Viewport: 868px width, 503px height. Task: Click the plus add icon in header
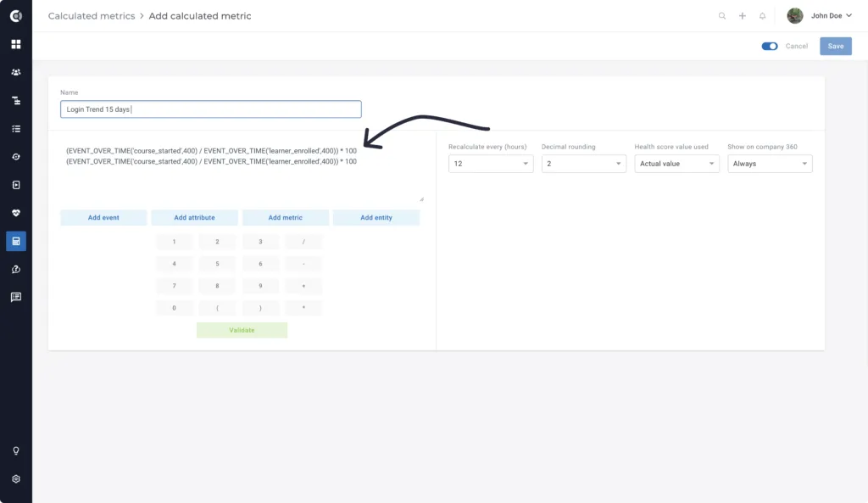pyautogui.click(x=743, y=16)
